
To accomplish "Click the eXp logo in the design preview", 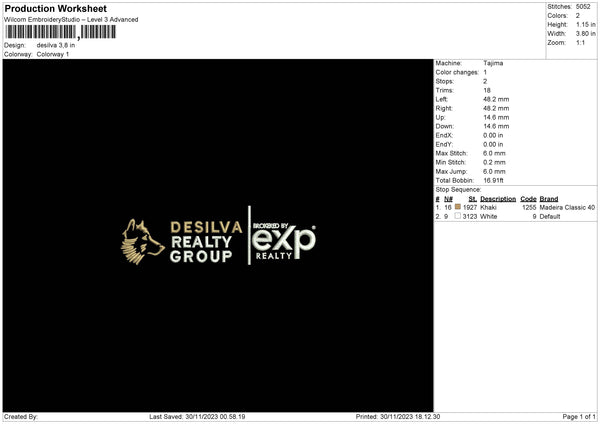I will (x=284, y=240).
